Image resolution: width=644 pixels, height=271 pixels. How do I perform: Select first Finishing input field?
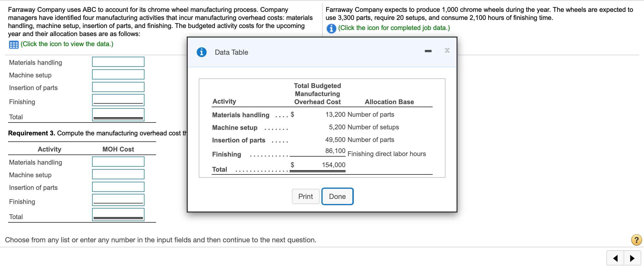coord(118,100)
